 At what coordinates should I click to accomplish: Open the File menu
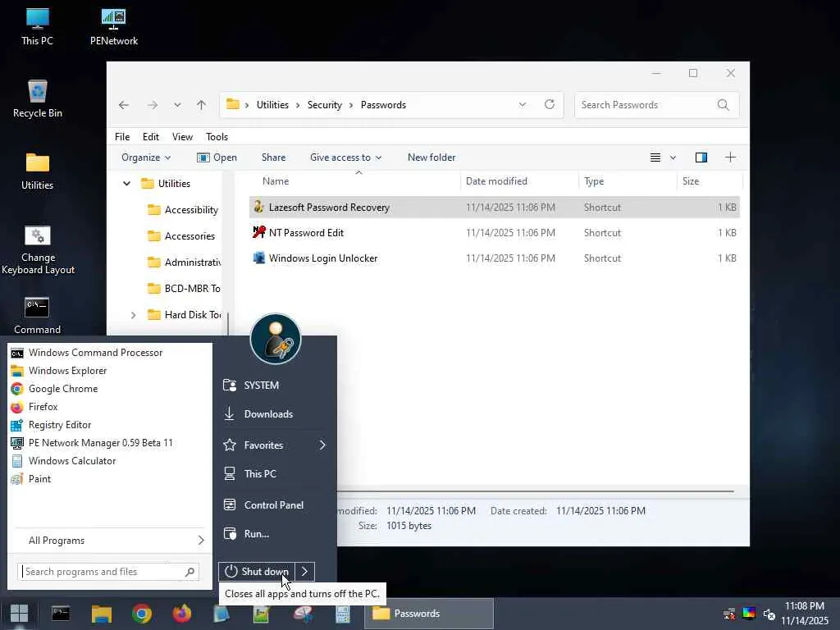tap(122, 137)
